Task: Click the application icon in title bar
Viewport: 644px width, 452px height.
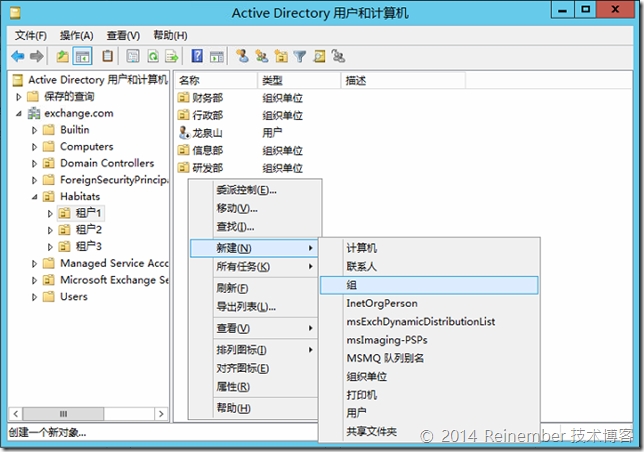Action: click(x=15, y=13)
